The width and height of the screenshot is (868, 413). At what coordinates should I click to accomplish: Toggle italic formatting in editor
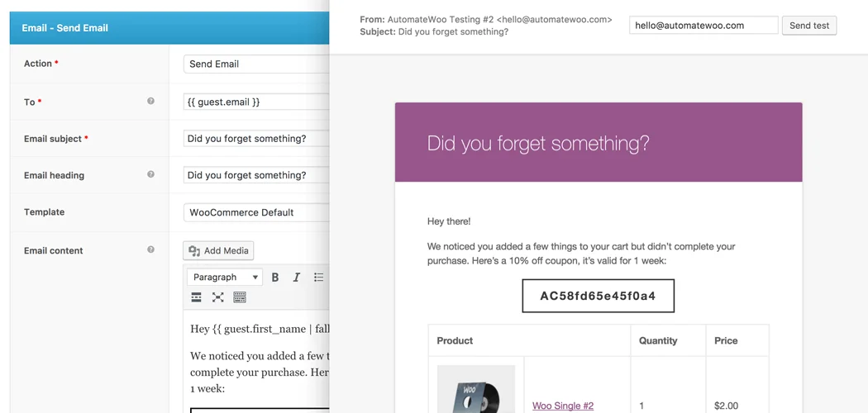coord(297,278)
